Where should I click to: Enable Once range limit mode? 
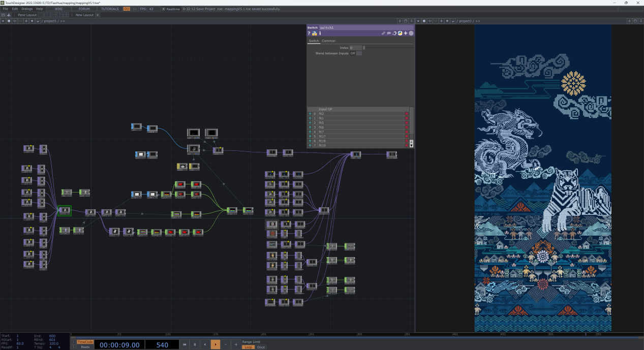click(261, 347)
